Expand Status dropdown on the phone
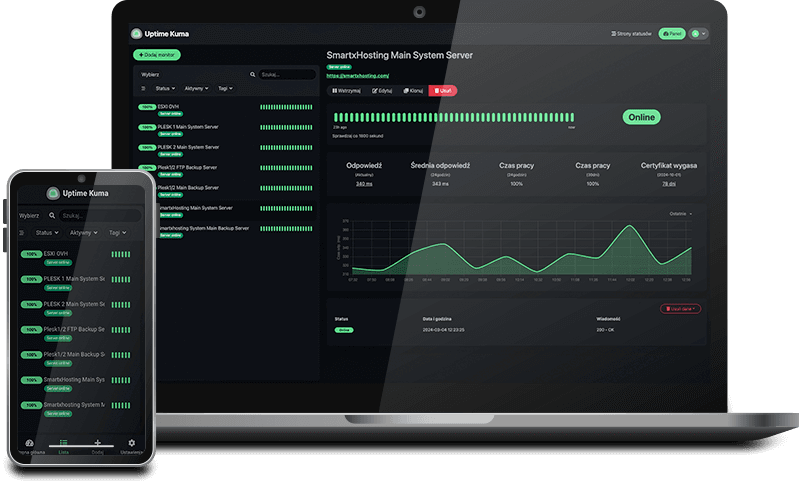Screen dimensions: 799x482 (46, 233)
